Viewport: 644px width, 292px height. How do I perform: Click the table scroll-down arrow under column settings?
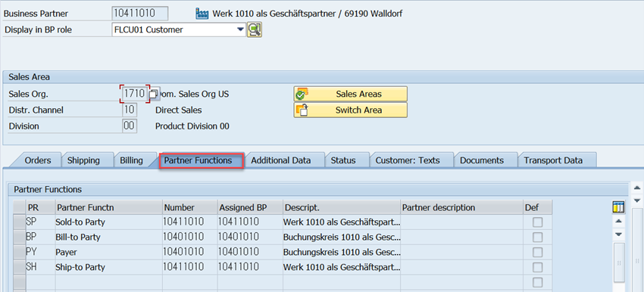[x=618, y=235]
